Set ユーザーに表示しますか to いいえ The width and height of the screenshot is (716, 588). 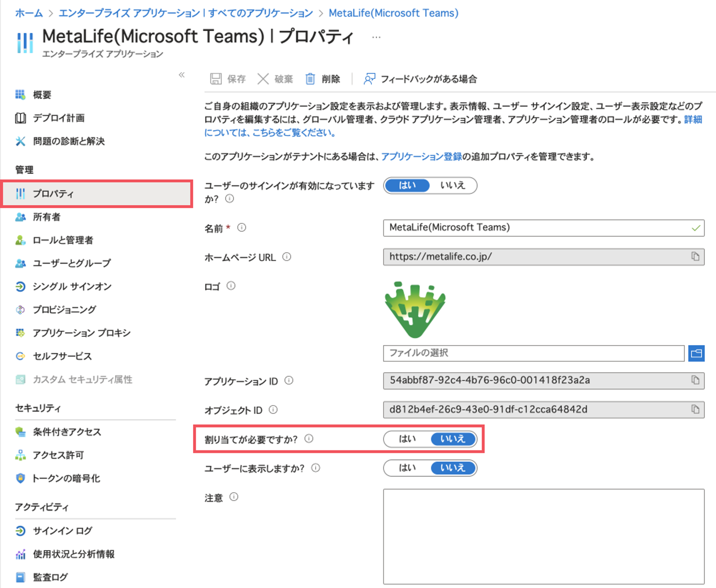pyautogui.click(x=453, y=468)
